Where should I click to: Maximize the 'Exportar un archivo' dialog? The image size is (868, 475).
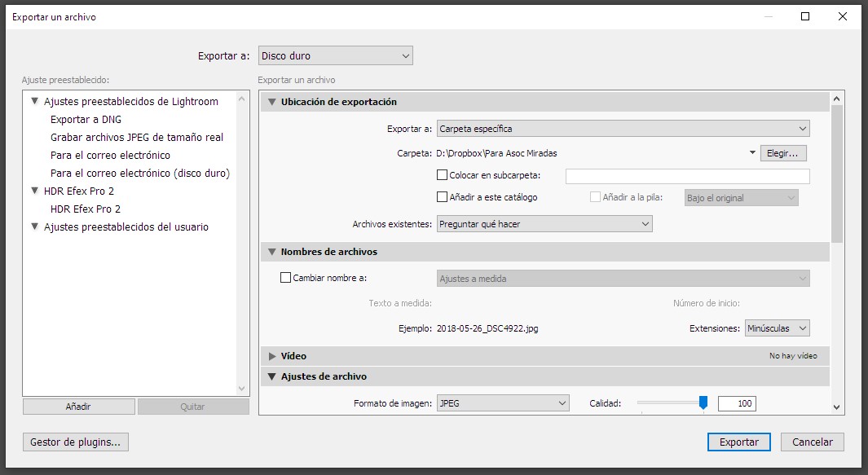[805, 16]
